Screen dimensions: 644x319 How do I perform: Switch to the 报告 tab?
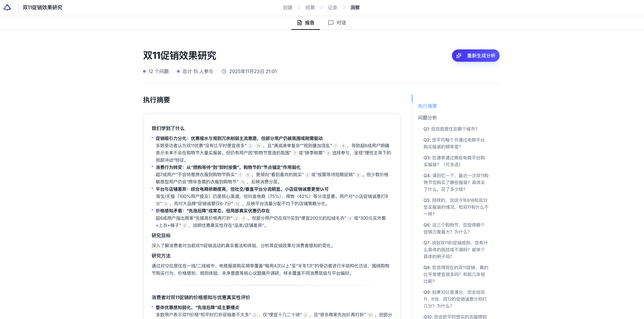pos(306,23)
